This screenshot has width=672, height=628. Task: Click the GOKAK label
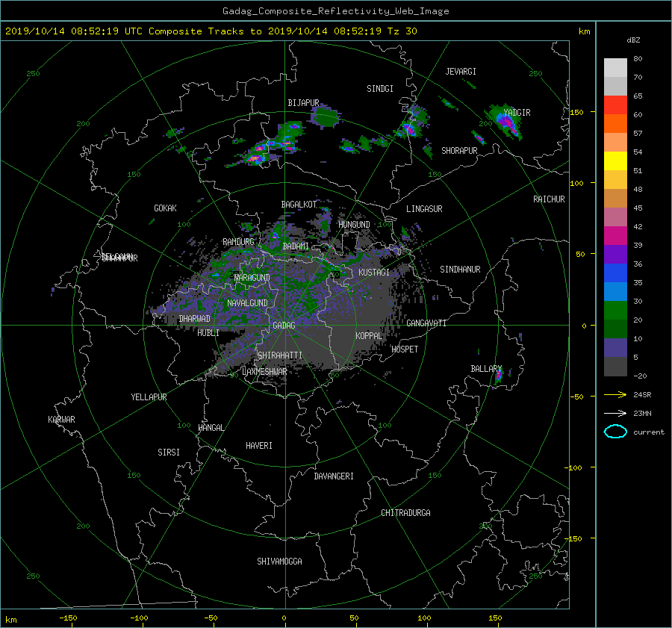[x=165, y=208]
